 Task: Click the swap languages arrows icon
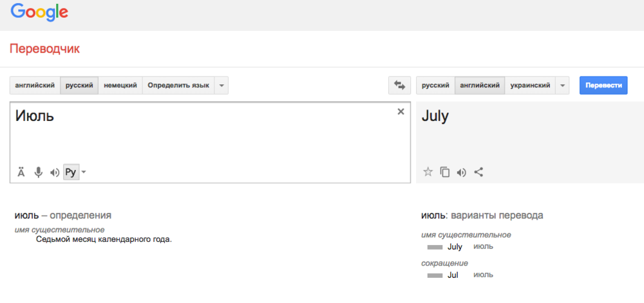pos(399,86)
